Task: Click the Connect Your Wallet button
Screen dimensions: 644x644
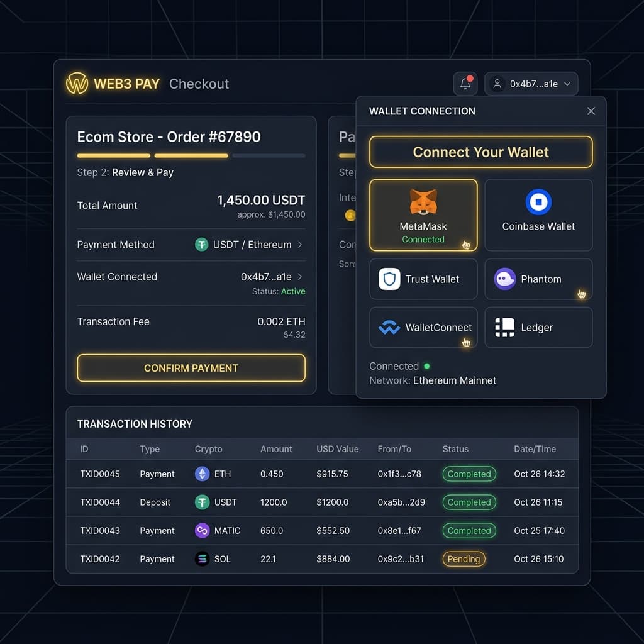Action: [x=480, y=152]
